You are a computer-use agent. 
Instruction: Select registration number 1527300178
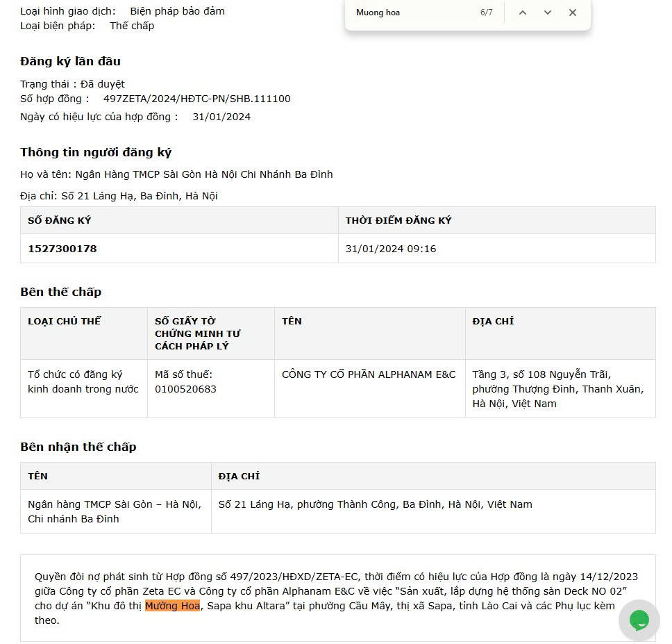click(x=62, y=249)
